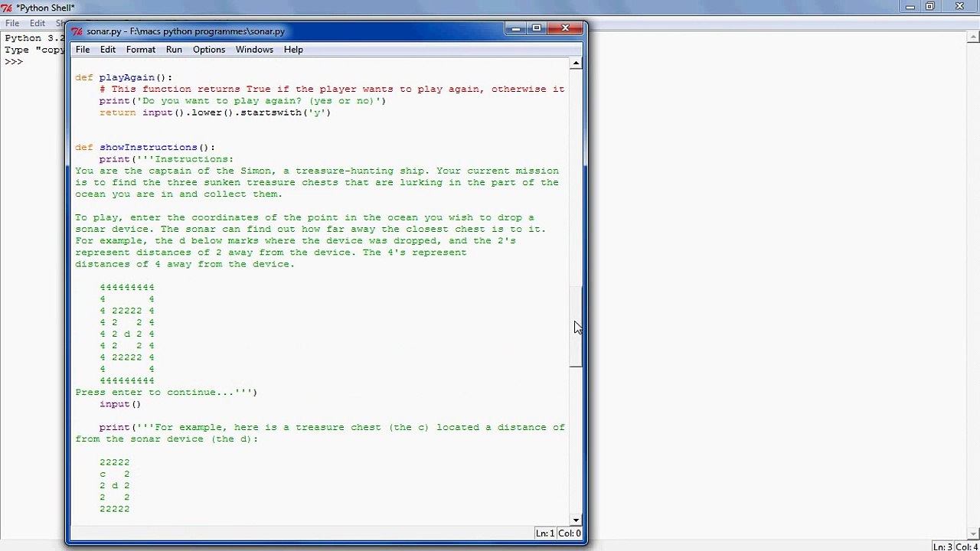Click the 'To play, enter the coordinates' line
The width and height of the screenshot is (980, 551).
click(305, 217)
